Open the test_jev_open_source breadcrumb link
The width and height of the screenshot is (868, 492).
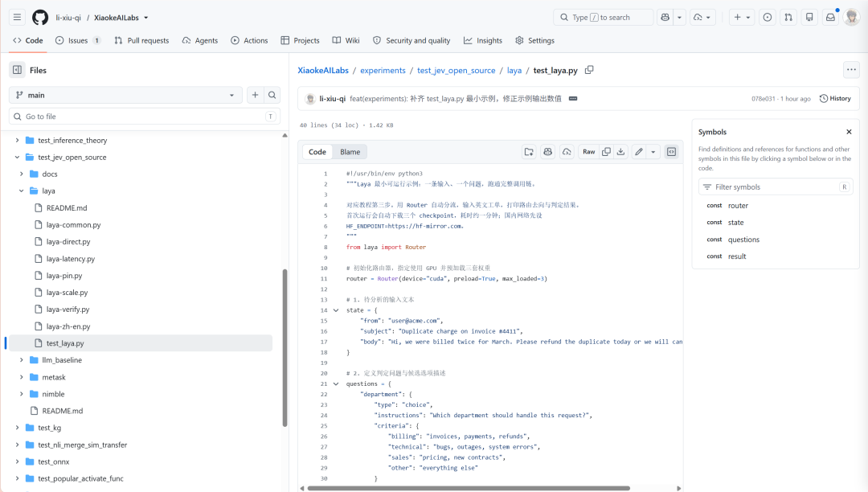(x=457, y=70)
